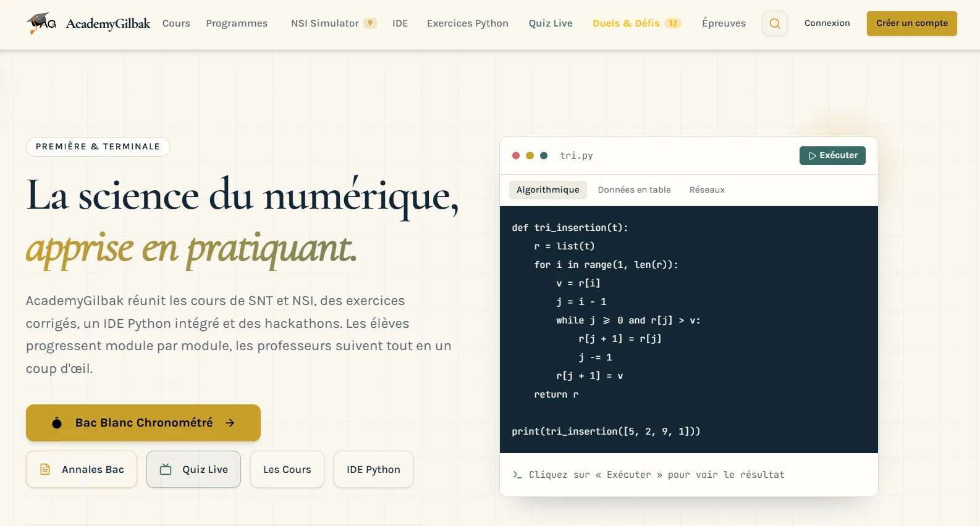Click the AcademyGilbak brand name
980x526 pixels.
click(108, 23)
